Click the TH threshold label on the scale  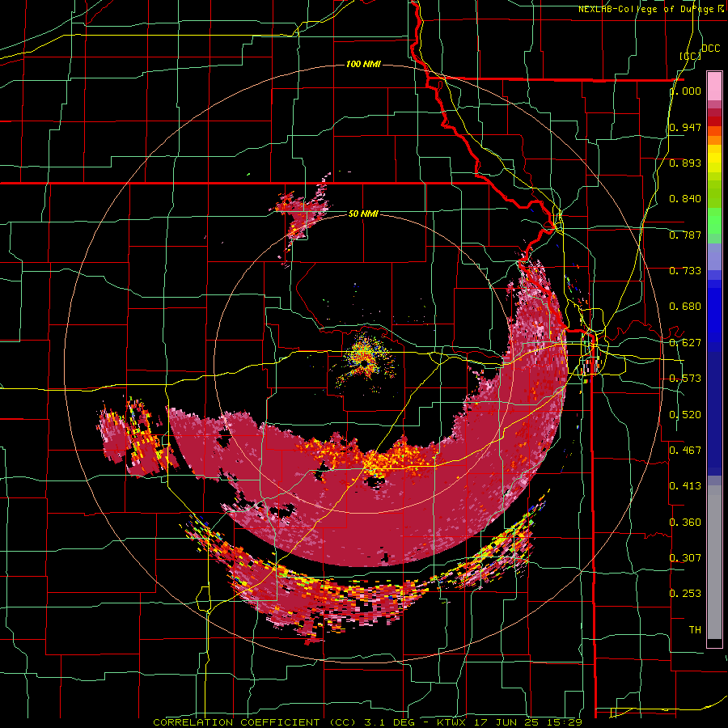(695, 630)
